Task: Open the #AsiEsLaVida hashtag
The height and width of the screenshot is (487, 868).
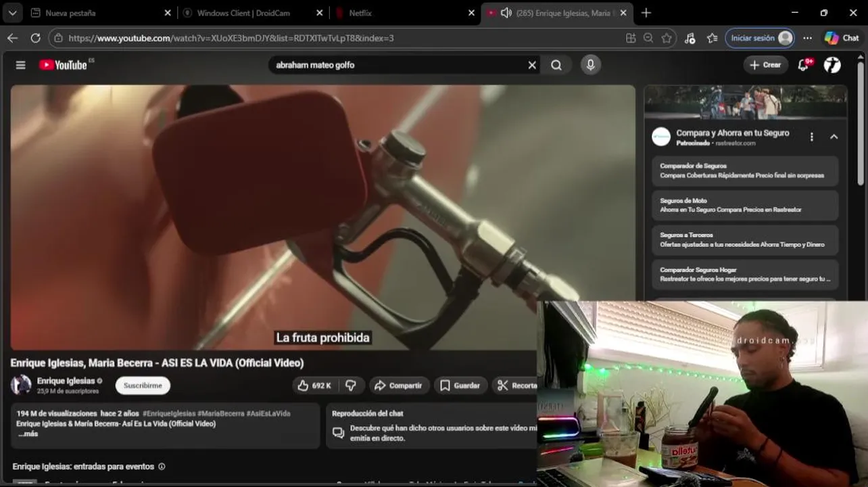Action: (268, 413)
